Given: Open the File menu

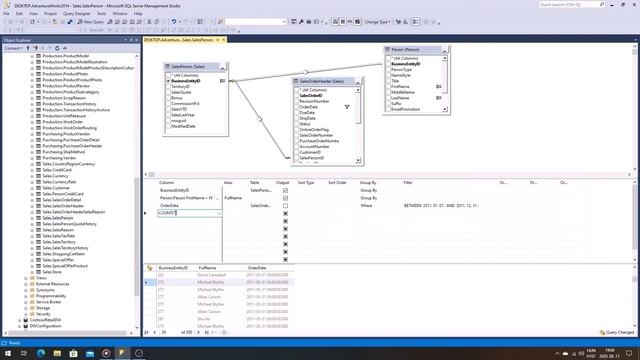Looking at the screenshot, I should 6,13.
